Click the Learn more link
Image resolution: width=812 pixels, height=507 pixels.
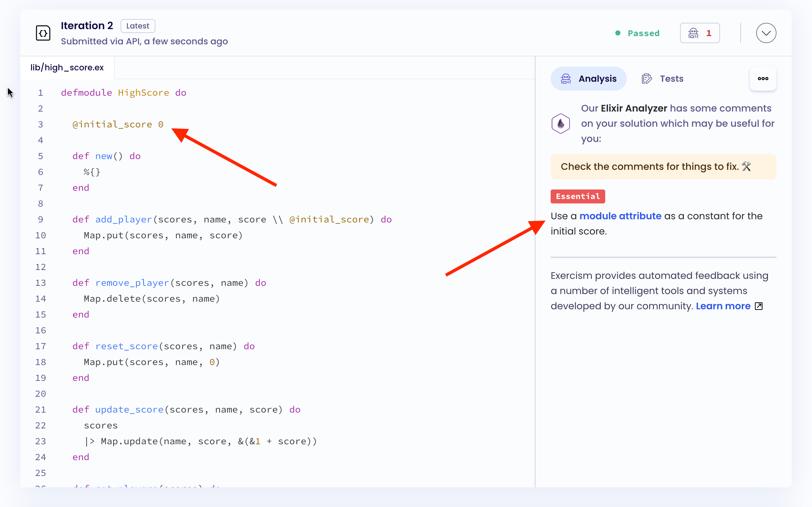tap(723, 306)
